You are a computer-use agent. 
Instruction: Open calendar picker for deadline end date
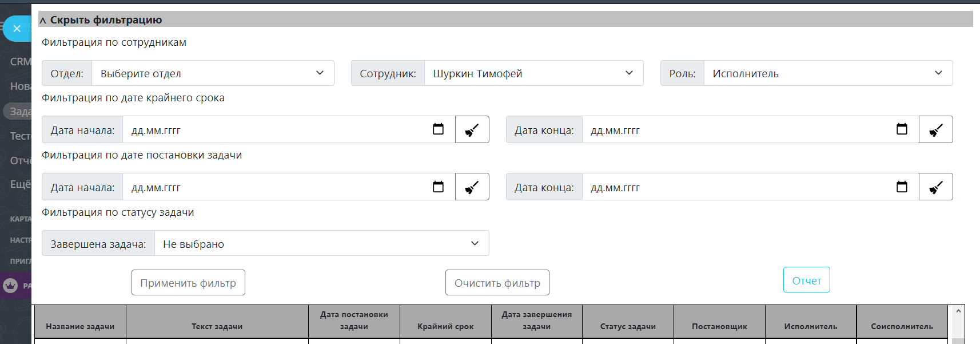click(x=902, y=129)
